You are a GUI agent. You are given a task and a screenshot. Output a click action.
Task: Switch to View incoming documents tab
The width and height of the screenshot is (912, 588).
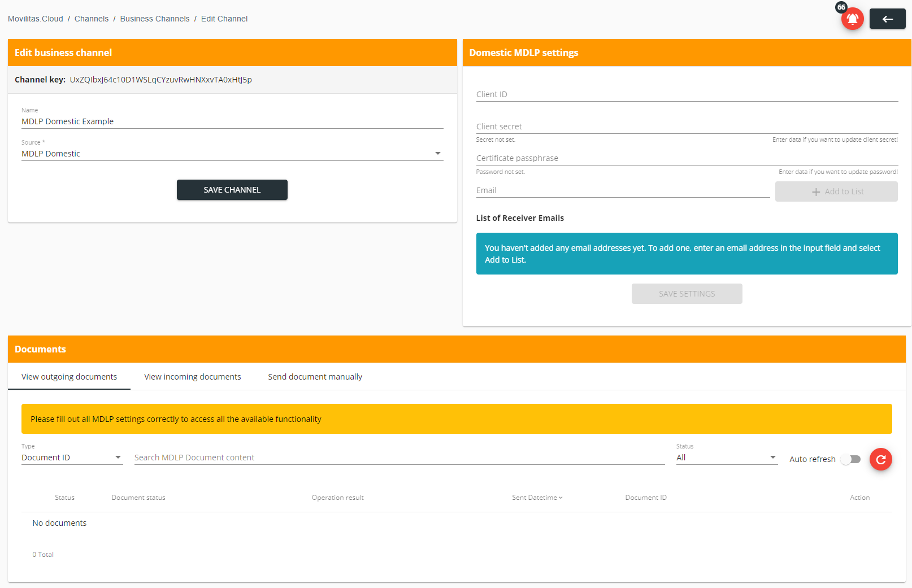192,376
